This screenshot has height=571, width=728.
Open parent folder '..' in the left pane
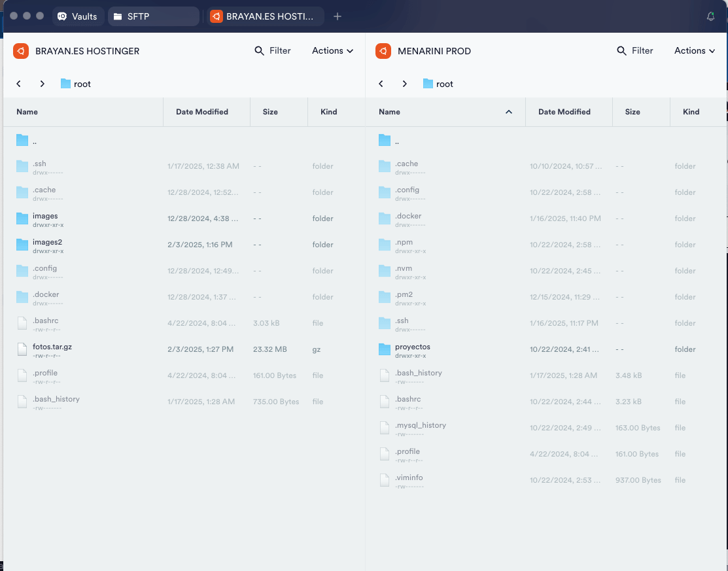click(184, 140)
